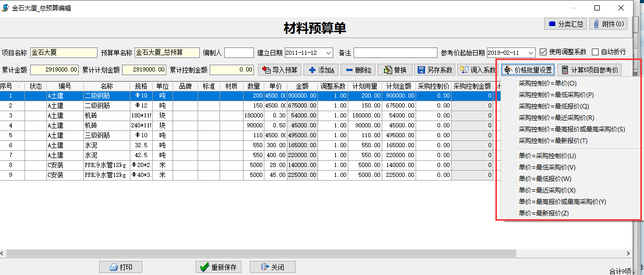Expand the 参考价起始日期 date dropdown
The width and height of the screenshot is (644, 275).
(531, 53)
